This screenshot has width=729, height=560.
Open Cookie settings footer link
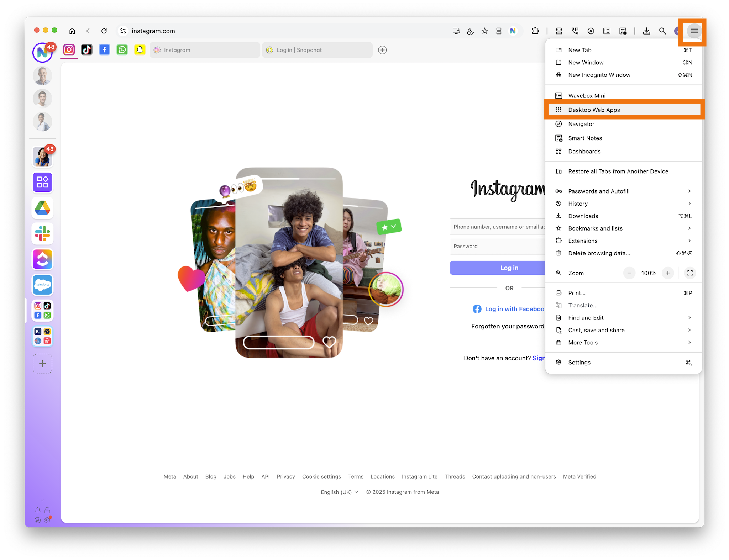coord(321,477)
